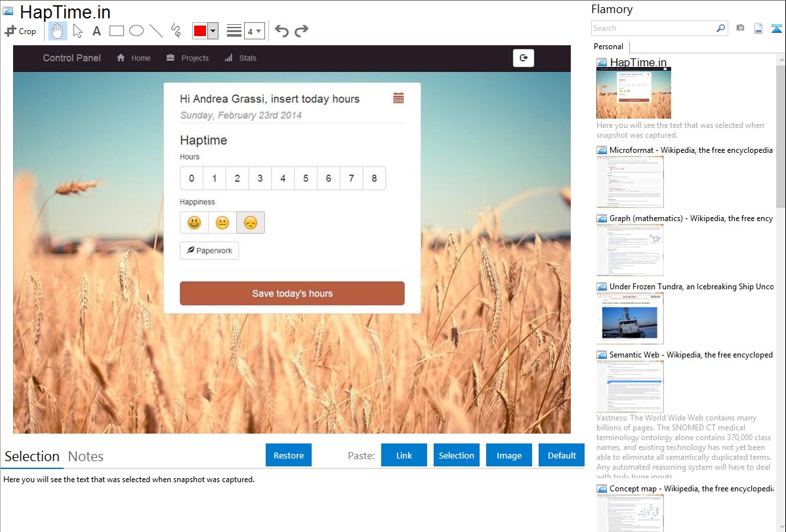Focus the Flamory search field

pyautogui.click(x=653, y=28)
